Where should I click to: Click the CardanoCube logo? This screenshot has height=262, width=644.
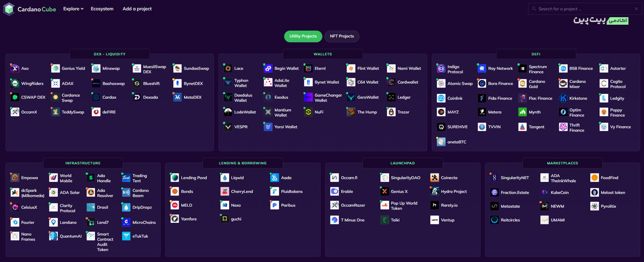click(x=30, y=9)
